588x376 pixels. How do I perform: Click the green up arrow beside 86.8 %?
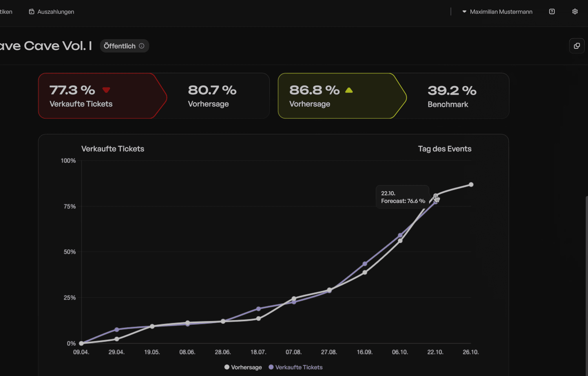coord(349,90)
